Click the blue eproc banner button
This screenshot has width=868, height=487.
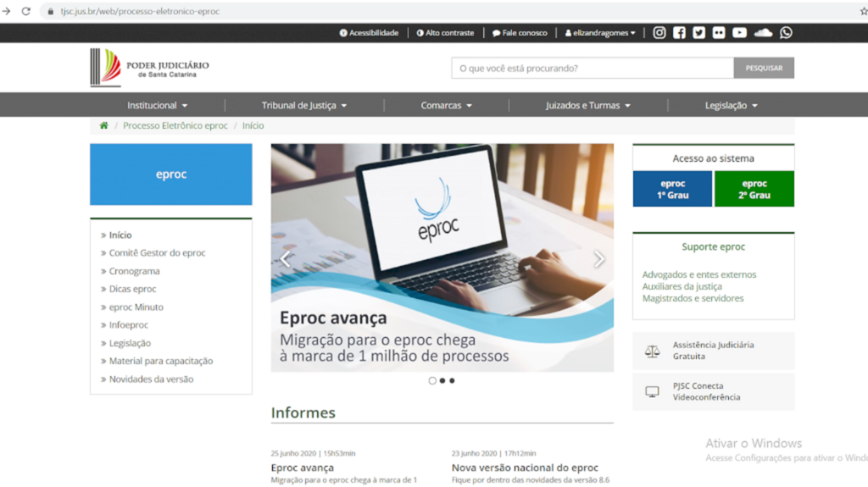click(x=171, y=174)
